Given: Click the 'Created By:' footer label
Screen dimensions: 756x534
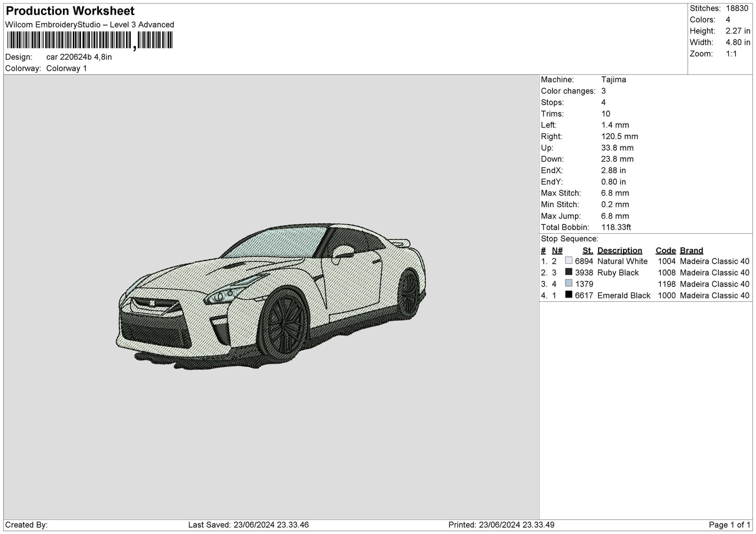Looking at the screenshot, I should [26, 525].
